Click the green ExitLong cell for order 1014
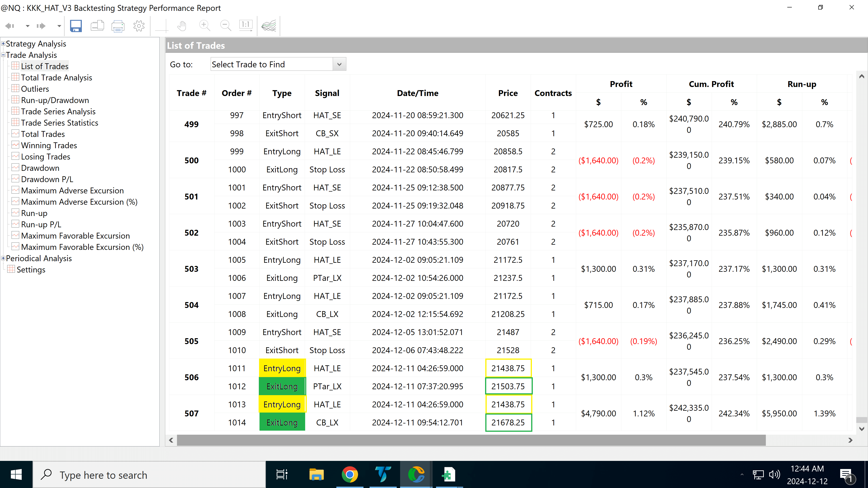Screen dimensions: 868x488 tap(282, 422)
